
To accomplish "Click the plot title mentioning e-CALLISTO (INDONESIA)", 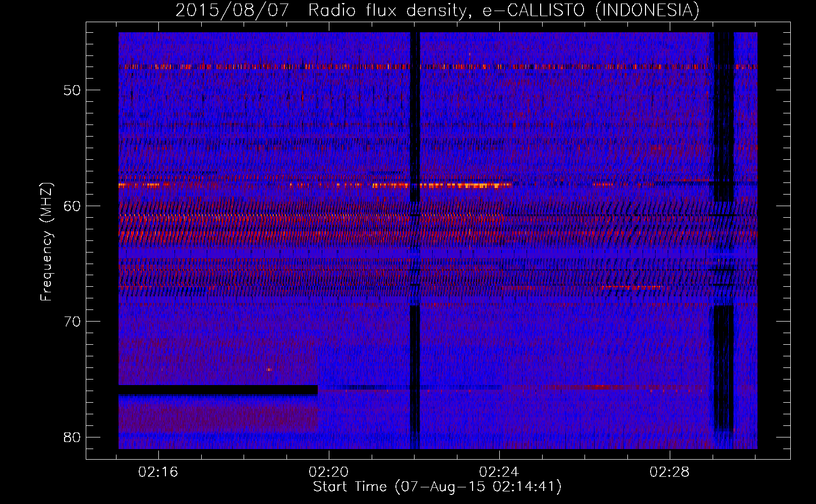I will [x=437, y=11].
